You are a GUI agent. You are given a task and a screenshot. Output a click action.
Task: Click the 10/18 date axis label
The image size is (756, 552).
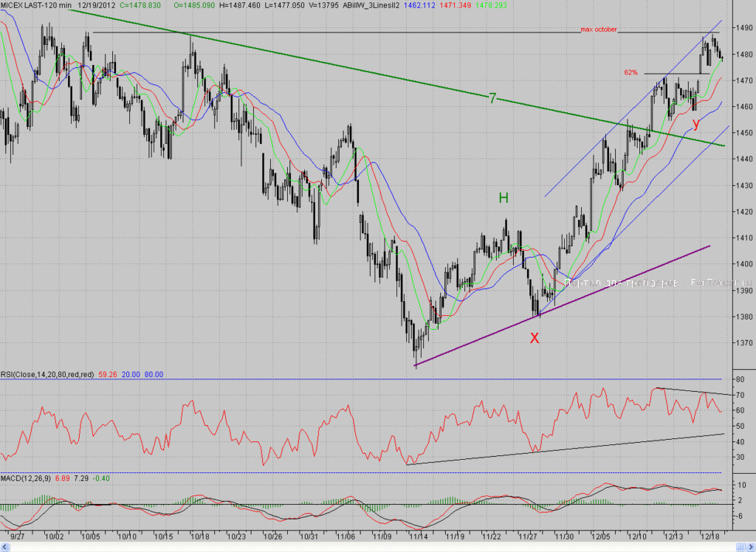(x=199, y=536)
